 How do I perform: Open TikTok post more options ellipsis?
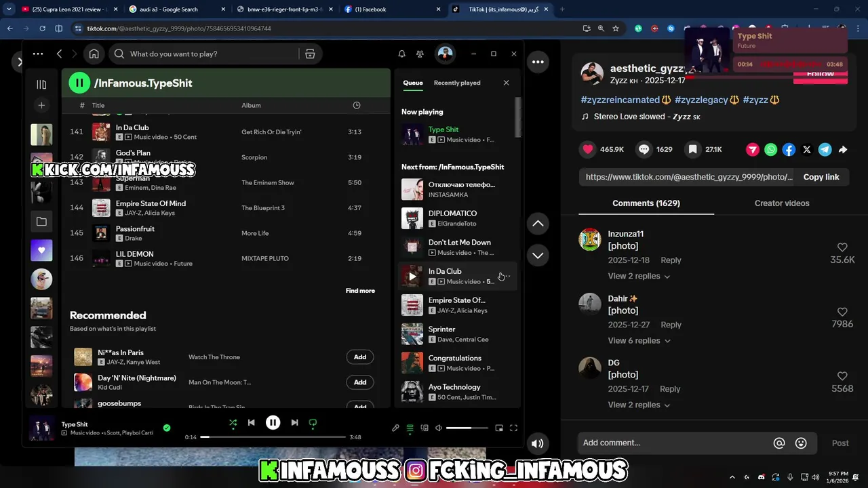(538, 62)
